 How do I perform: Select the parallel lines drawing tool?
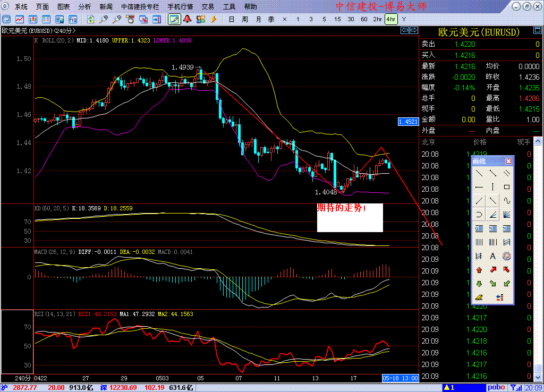[506, 173]
